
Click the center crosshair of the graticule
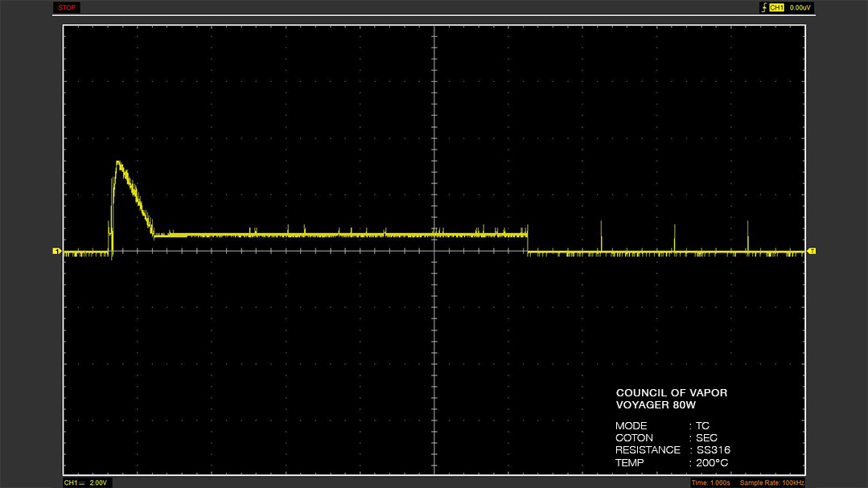(434, 251)
